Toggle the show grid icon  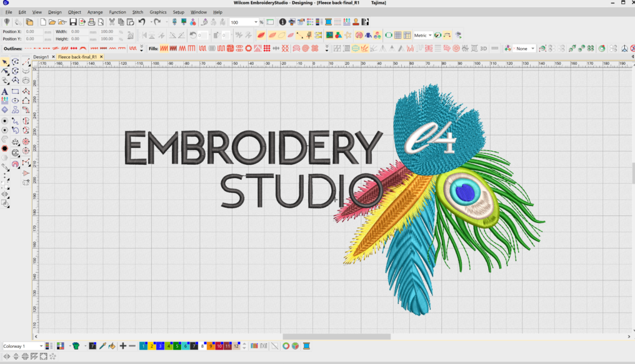(397, 35)
